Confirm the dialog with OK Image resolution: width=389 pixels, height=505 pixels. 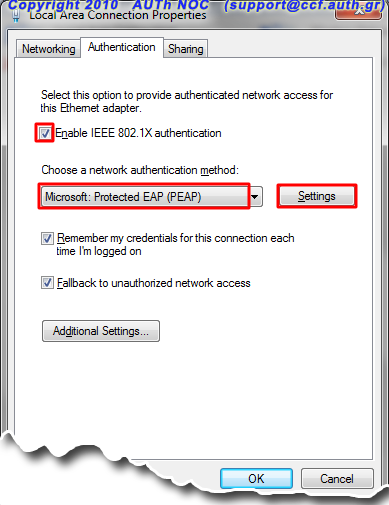(x=256, y=479)
